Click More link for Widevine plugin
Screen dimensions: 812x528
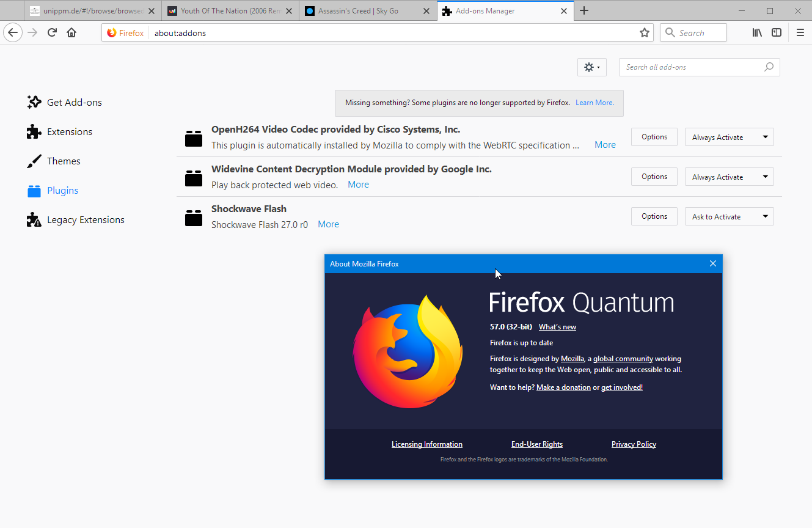(358, 185)
